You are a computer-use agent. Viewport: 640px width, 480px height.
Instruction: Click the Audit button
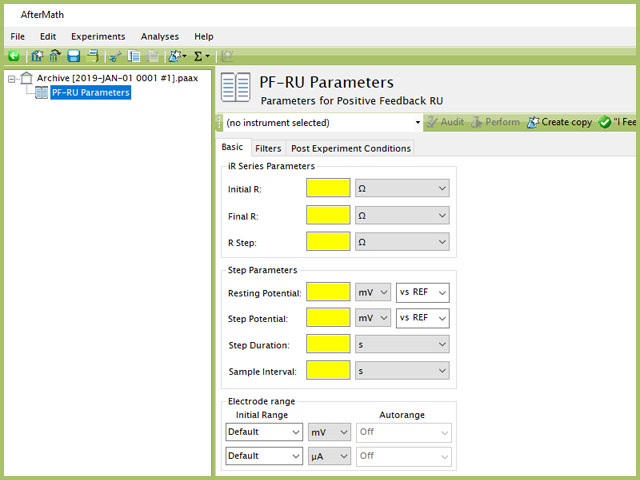coord(446,122)
